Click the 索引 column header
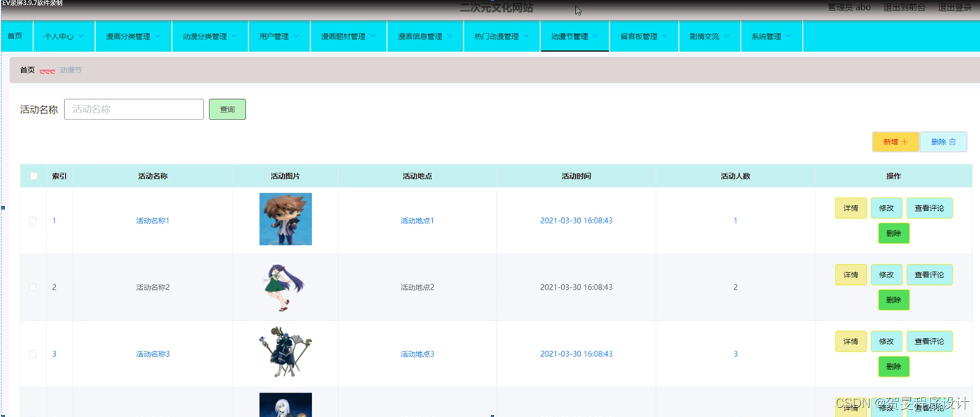The width and height of the screenshot is (980, 417). [59, 176]
